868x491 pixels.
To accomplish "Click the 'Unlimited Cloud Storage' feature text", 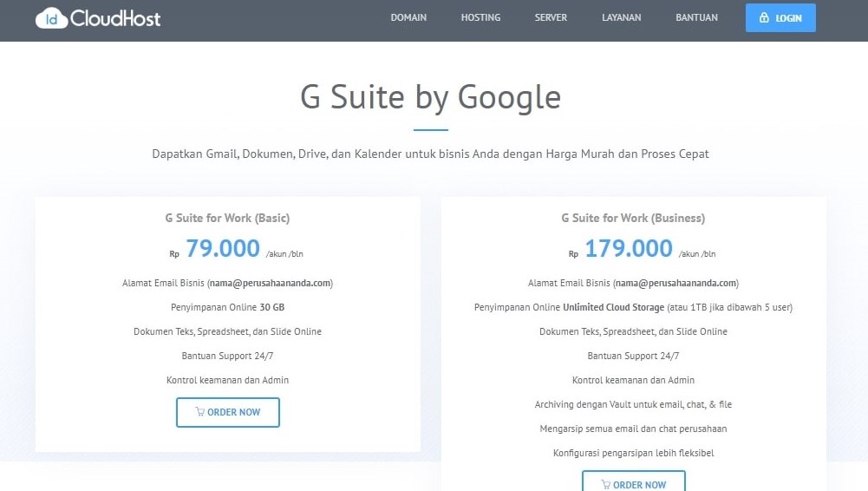I will (x=613, y=307).
